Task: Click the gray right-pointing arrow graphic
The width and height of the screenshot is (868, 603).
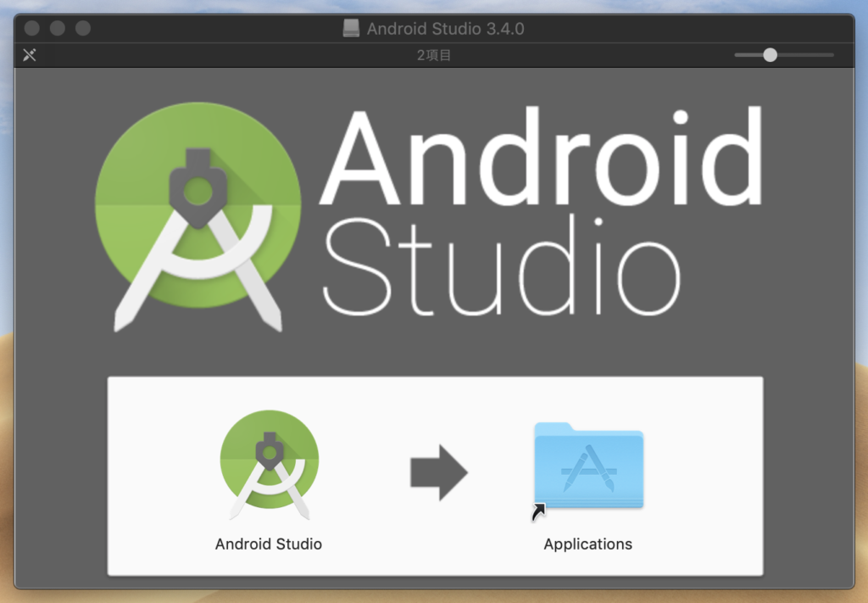Action: click(438, 472)
